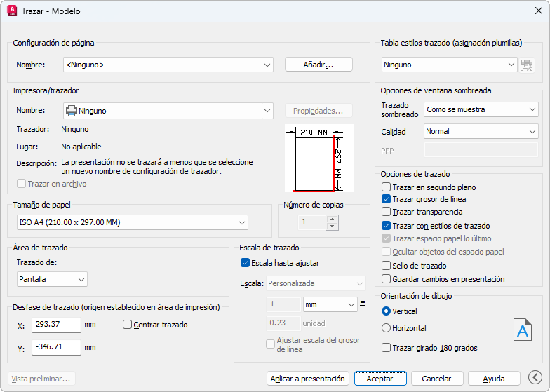Viewport: 550px width, 392px height.
Task: Toggle Centrar trazado checkbox
Action: click(x=127, y=325)
